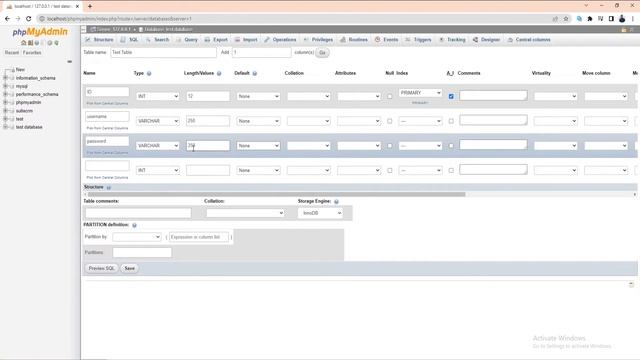Open the table Collation dropdown below Structure

(245, 213)
